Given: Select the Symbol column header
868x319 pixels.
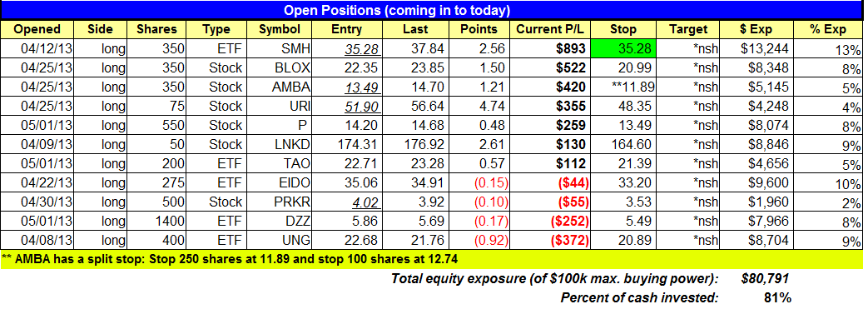Looking at the screenshot, I should click(280, 29).
